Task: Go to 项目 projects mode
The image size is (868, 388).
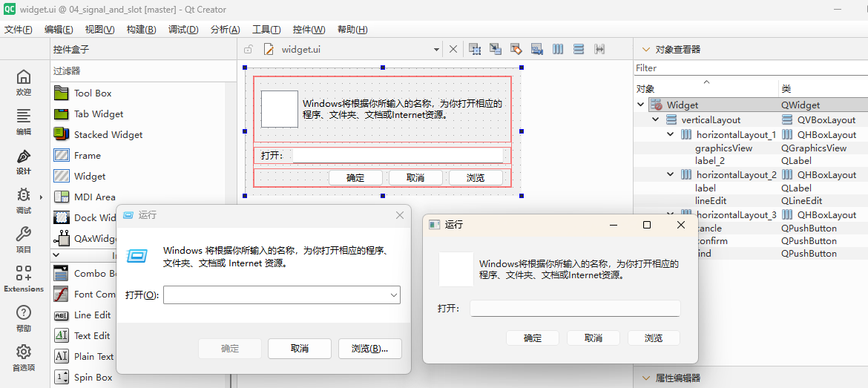Action: tap(23, 240)
